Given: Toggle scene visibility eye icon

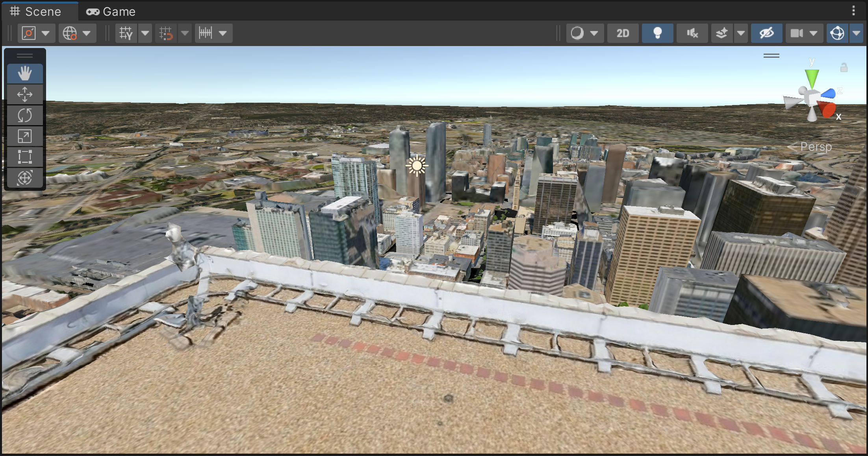Looking at the screenshot, I should (766, 33).
